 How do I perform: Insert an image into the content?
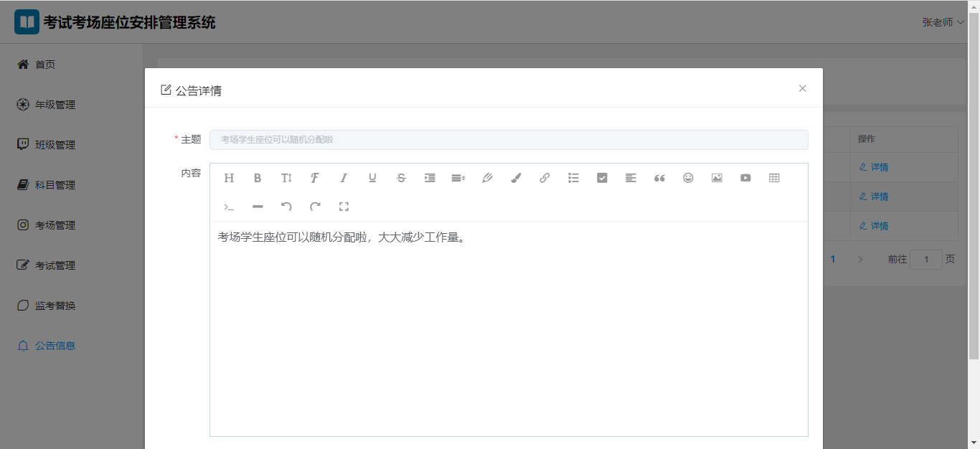[x=717, y=178]
